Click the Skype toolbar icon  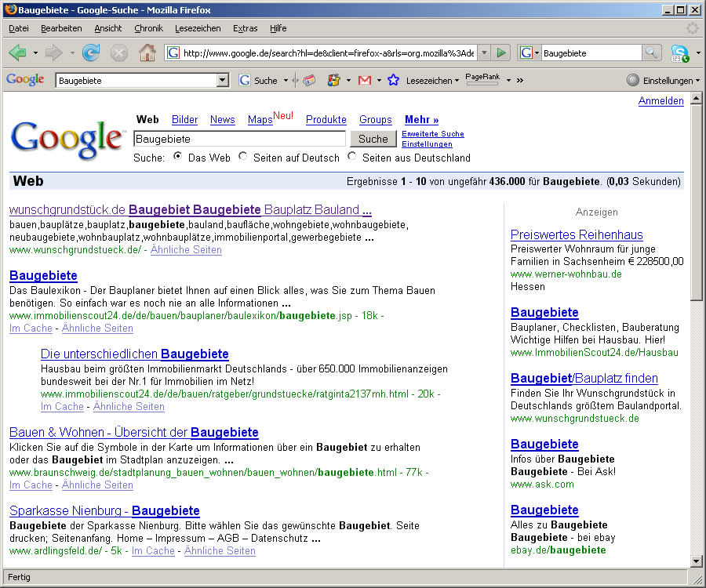pyautogui.click(x=679, y=53)
